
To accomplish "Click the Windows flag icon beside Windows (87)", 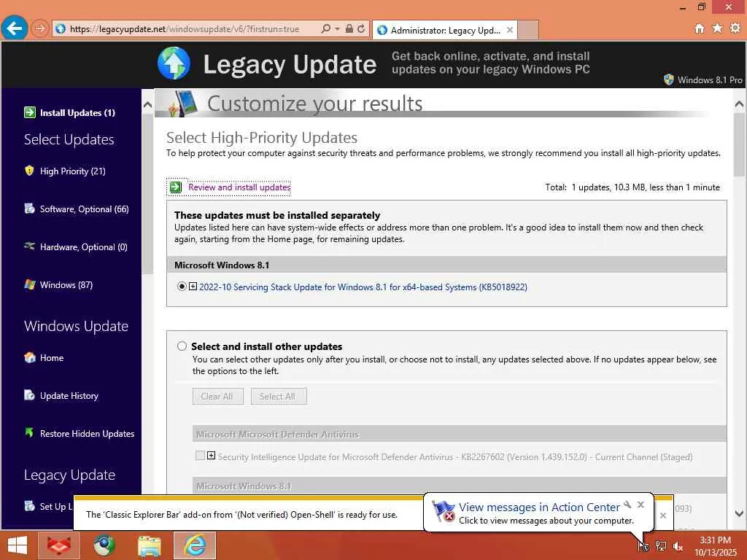I will tap(29, 284).
